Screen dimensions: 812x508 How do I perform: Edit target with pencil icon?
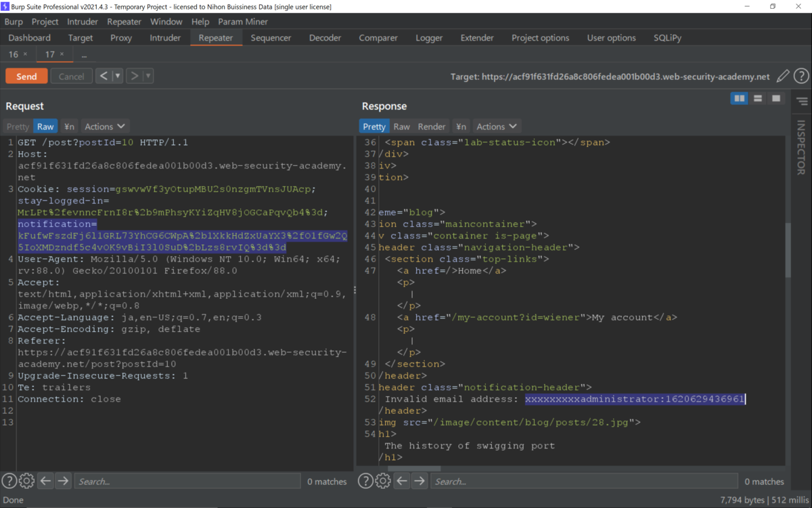pyautogui.click(x=783, y=77)
